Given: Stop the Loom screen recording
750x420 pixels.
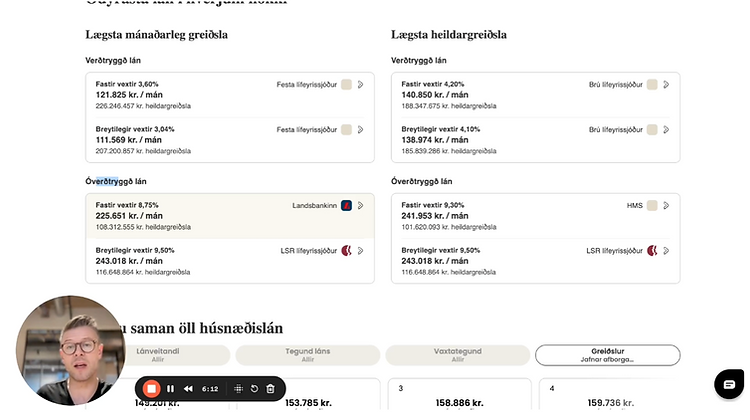Looking at the screenshot, I should click(x=151, y=388).
